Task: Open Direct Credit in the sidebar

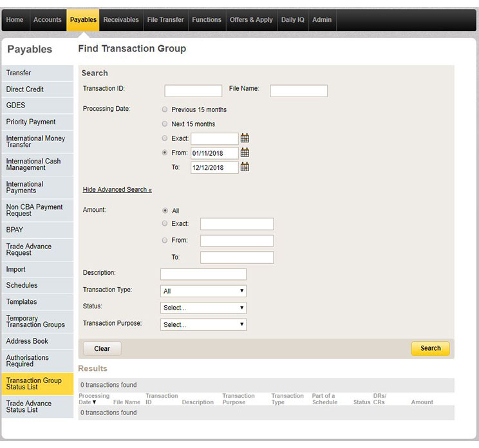Action: [x=37, y=89]
